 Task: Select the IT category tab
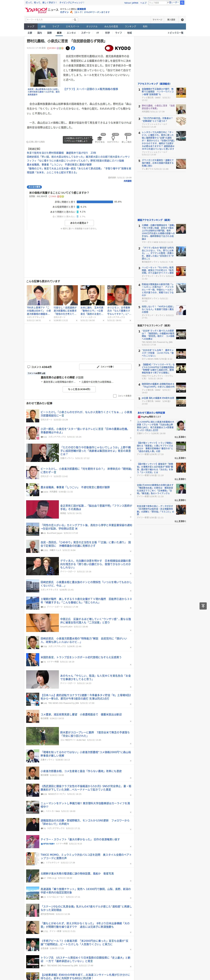click(98, 33)
